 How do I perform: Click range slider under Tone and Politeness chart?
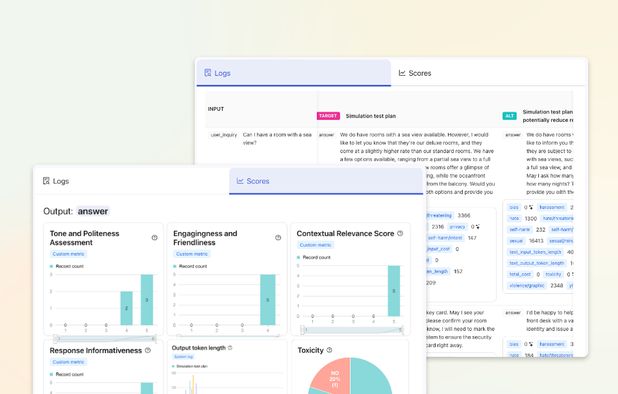(x=105, y=338)
